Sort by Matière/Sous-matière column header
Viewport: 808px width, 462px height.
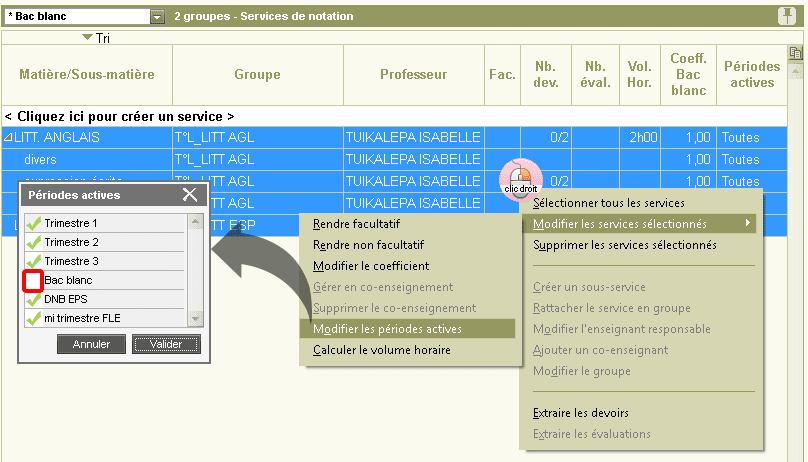pyautogui.click(x=87, y=75)
